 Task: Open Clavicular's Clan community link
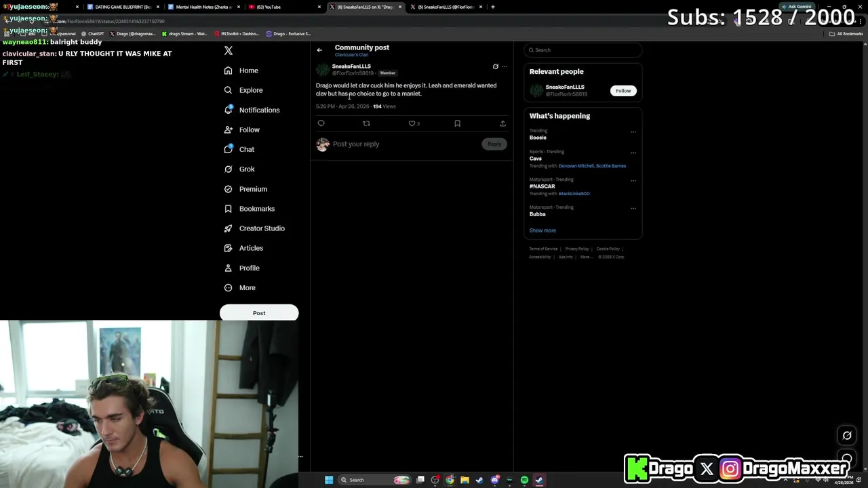(x=351, y=55)
